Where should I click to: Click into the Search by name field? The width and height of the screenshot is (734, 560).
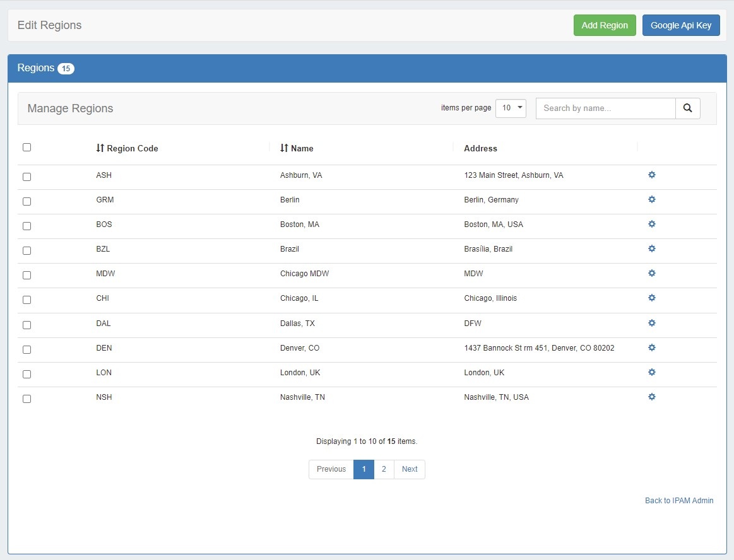(x=605, y=108)
